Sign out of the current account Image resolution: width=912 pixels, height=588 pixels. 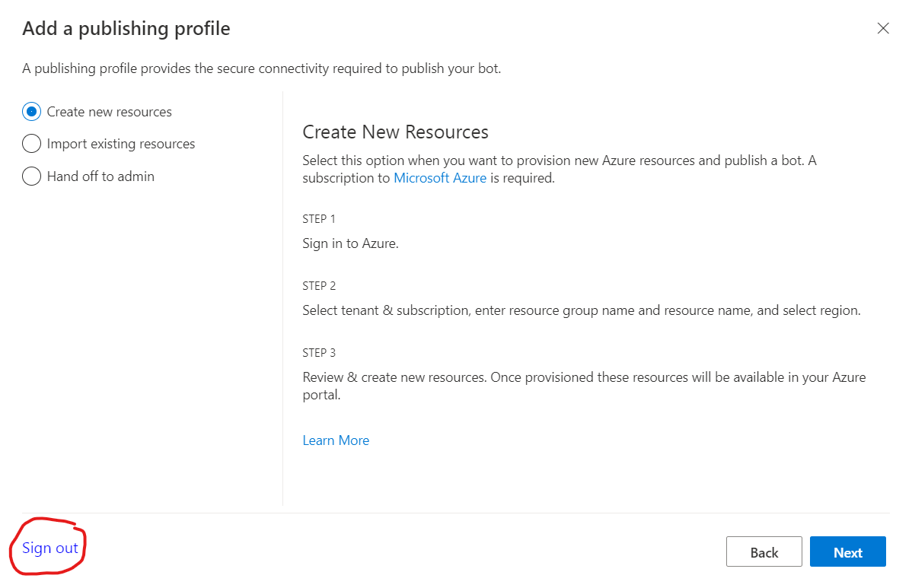tap(49, 548)
